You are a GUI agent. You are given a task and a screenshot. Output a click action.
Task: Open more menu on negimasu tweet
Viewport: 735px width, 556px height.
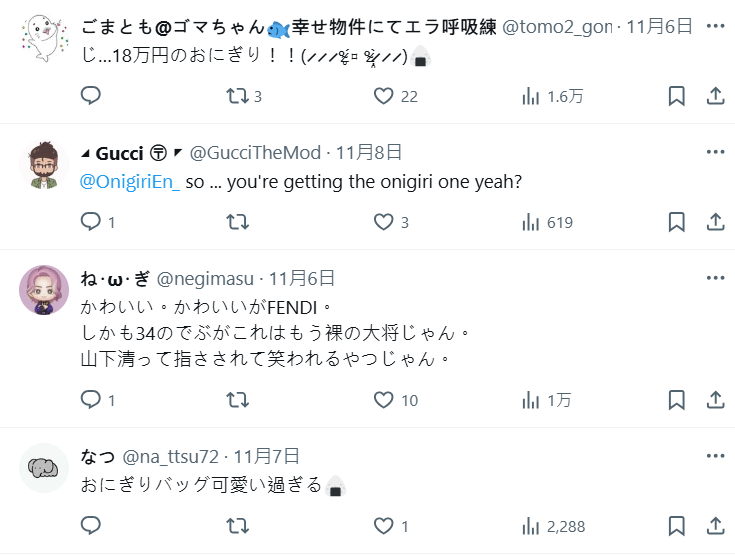tap(715, 278)
